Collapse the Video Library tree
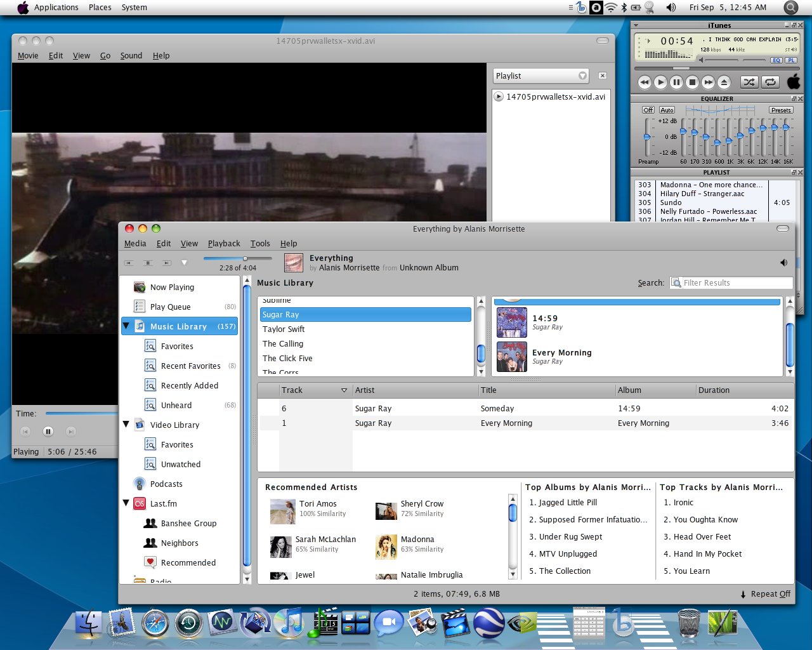This screenshot has width=812, height=650. point(126,424)
